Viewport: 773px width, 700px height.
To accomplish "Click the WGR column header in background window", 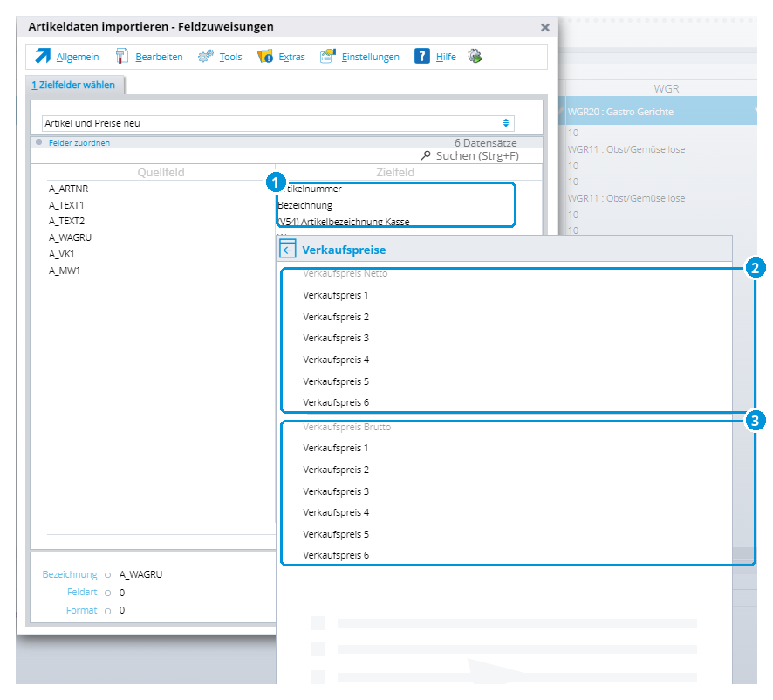I will [x=666, y=89].
